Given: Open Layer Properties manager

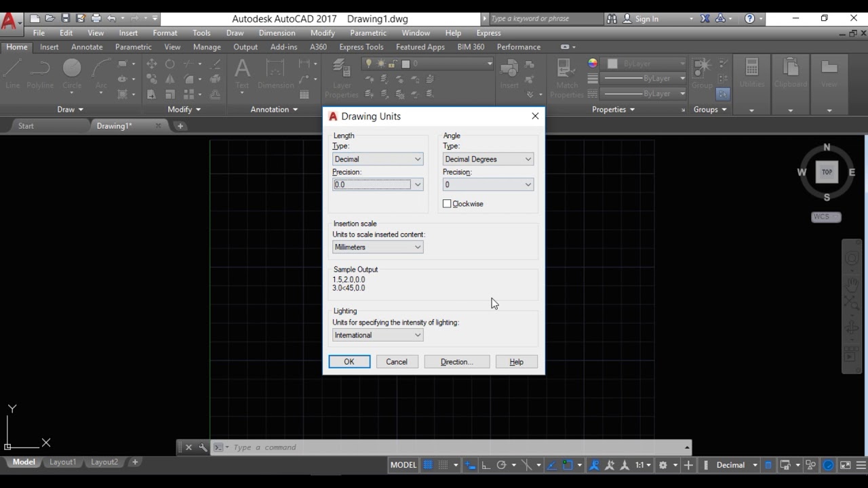Looking at the screenshot, I should point(342,78).
